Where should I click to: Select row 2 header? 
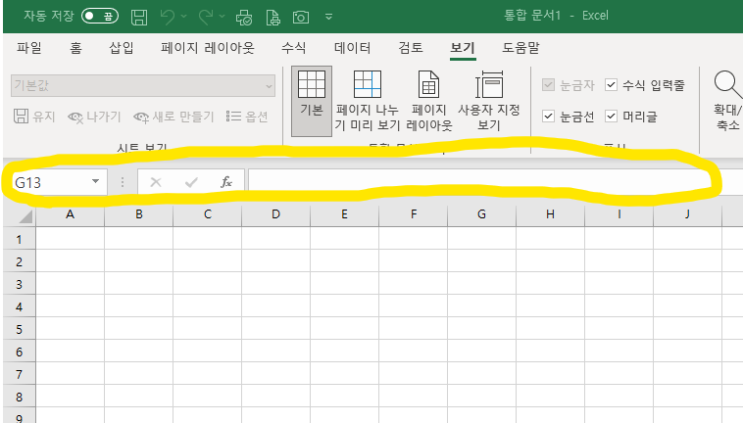click(x=19, y=261)
